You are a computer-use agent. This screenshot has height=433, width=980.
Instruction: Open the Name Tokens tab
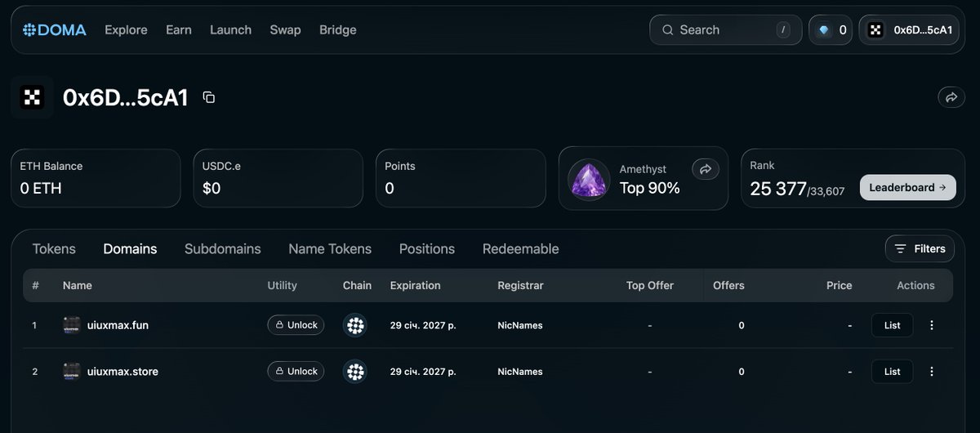pos(330,249)
